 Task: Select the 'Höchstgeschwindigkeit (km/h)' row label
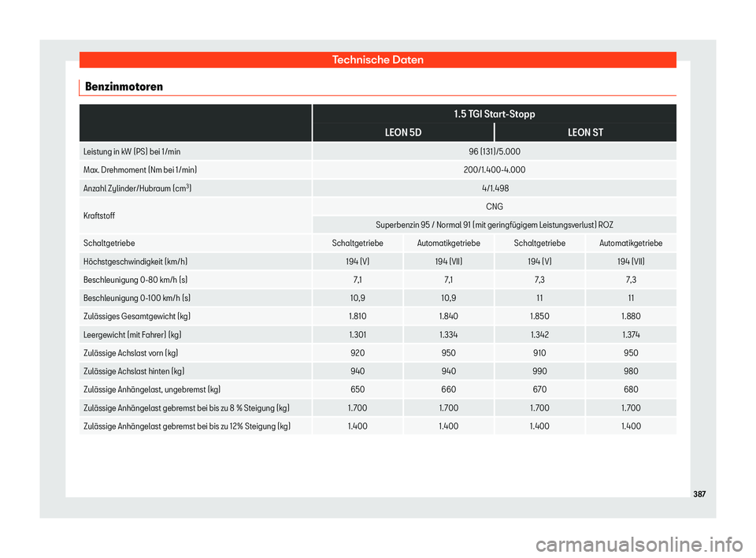[x=135, y=262]
